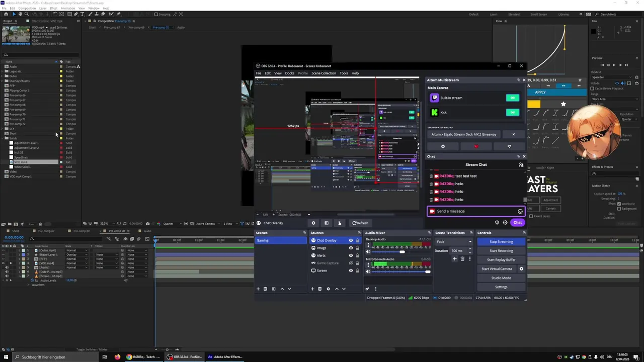Screen dimensions: 644x362
Task: Click Stop Streaming button
Action: point(501,242)
